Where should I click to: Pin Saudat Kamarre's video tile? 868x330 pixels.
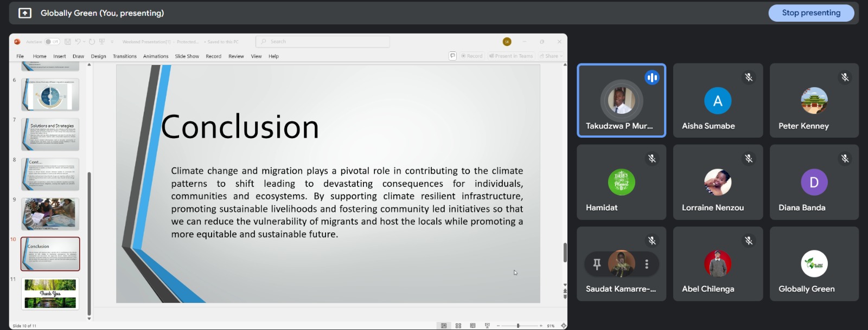pyautogui.click(x=597, y=264)
